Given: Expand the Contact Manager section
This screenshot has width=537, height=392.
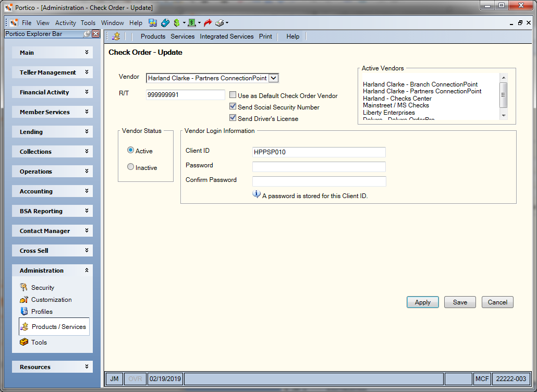Looking at the screenshot, I should (x=53, y=231).
